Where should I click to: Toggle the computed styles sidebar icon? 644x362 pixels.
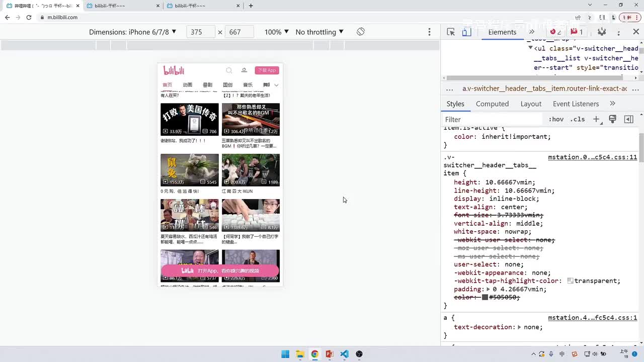point(628,119)
